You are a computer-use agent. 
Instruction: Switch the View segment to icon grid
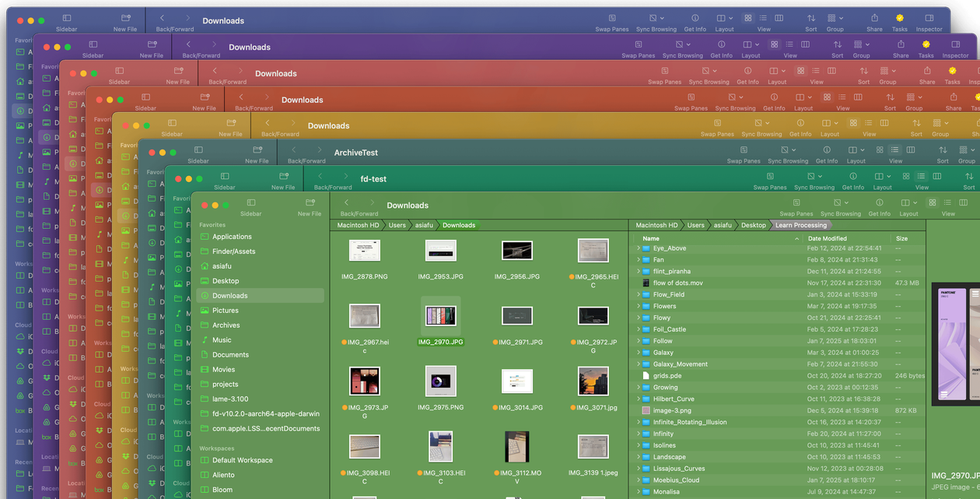point(933,202)
